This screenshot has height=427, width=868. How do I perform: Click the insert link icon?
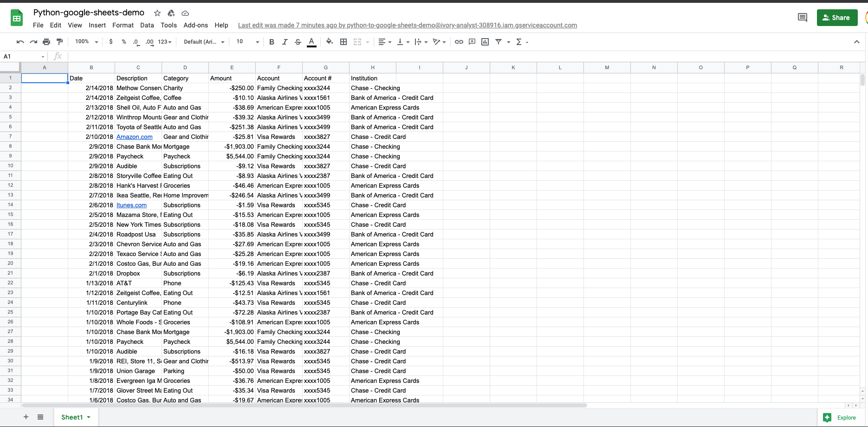[459, 42]
